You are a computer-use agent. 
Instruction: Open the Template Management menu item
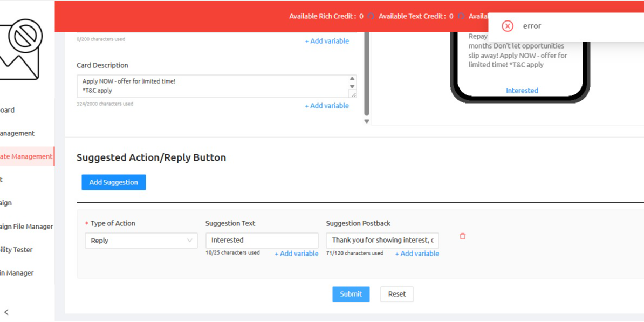[26, 156]
